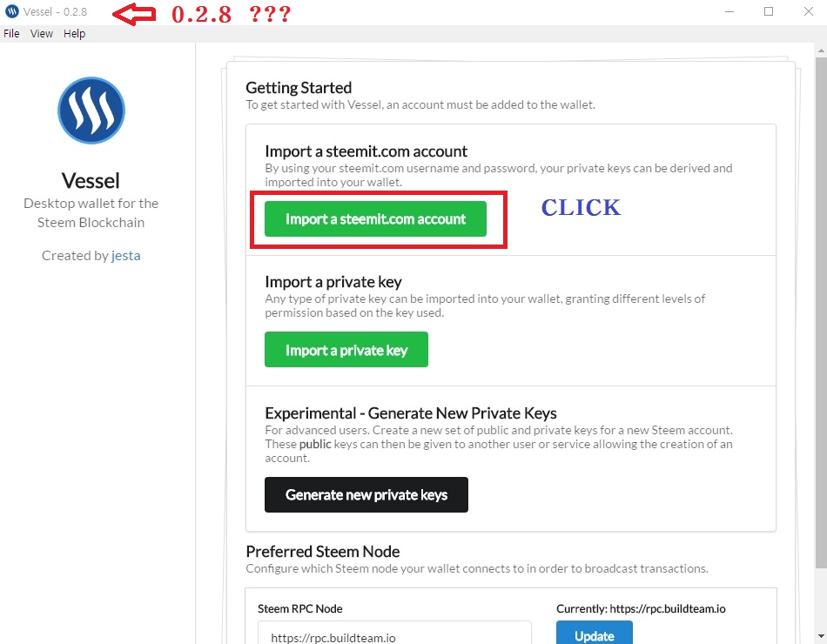Click the Vessel icon in title bar
This screenshot has height=644, width=827.
(11, 11)
